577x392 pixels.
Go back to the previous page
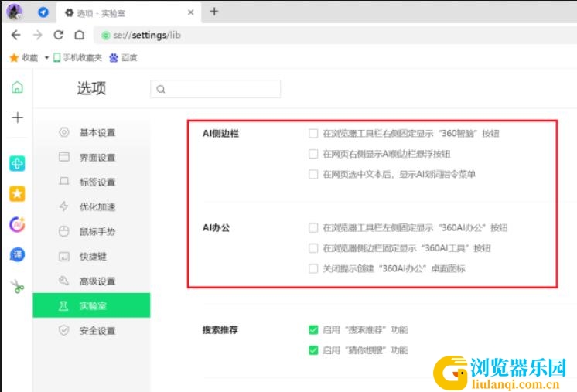pos(15,36)
